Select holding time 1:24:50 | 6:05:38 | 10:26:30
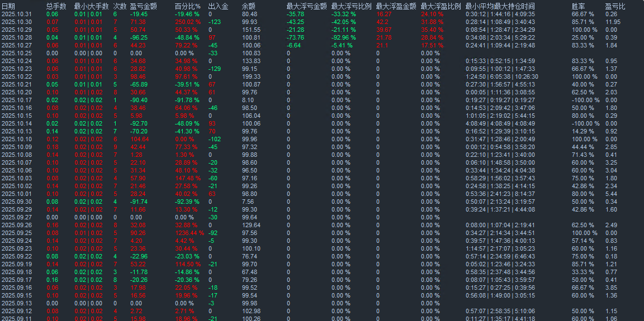 (502, 76)
